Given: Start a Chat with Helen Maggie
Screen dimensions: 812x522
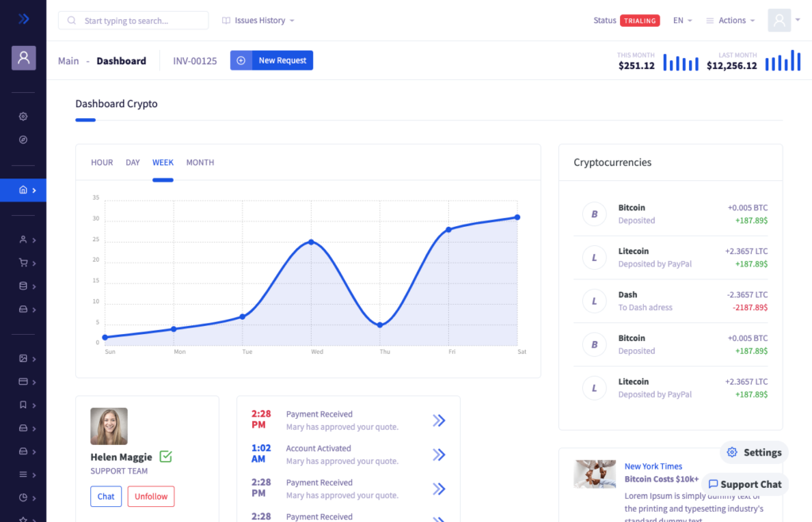Looking at the screenshot, I should point(106,496).
